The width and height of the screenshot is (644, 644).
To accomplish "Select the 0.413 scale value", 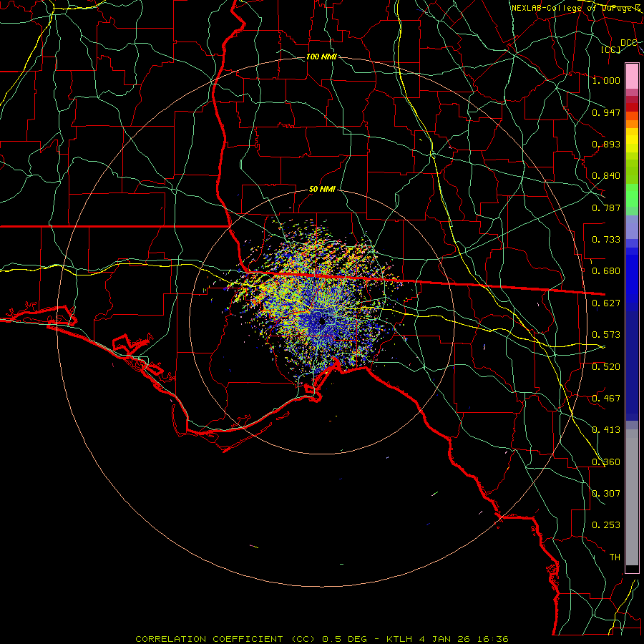I will (x=606, y=430).
